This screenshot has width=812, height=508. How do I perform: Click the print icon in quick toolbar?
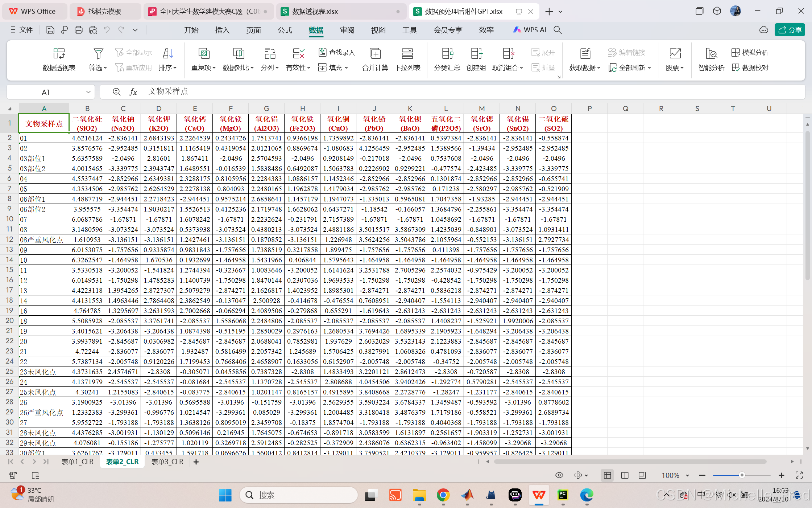[78, 30]
